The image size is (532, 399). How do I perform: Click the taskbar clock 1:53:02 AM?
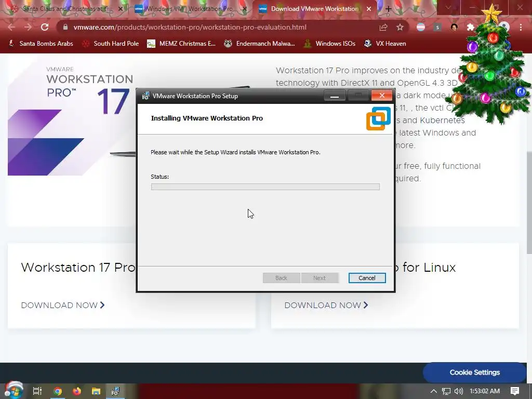tap(485, 391)
